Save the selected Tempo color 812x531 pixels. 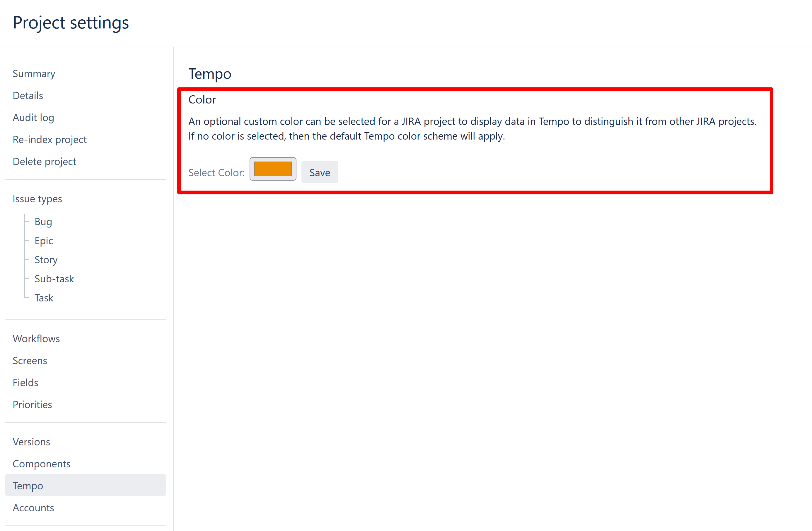point(319,172)
